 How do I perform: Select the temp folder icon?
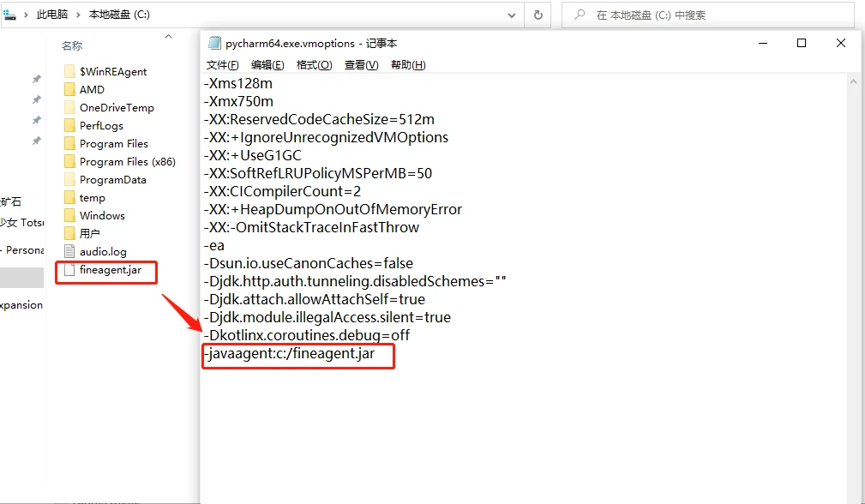point(69,197)
